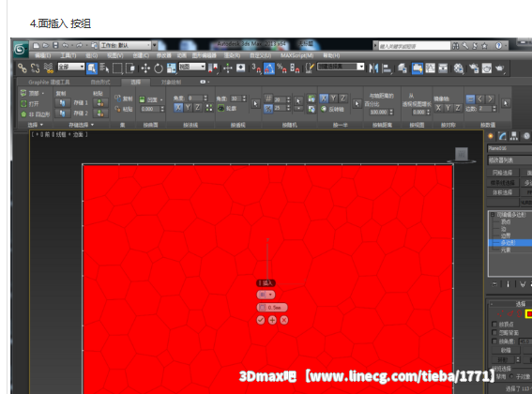The height and width of the screenshot is (394, 532).
Task: Click the Align tool icon
Action: 387,68
